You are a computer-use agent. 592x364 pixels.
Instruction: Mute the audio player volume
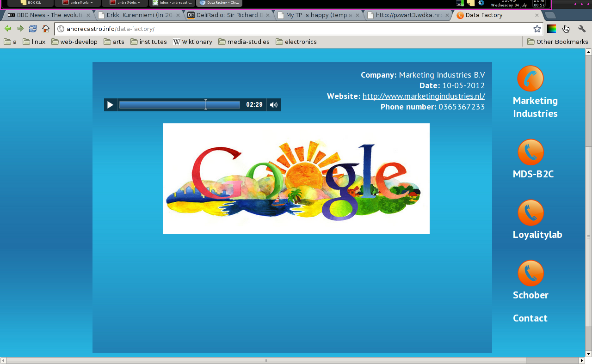(x=274, y=105)
